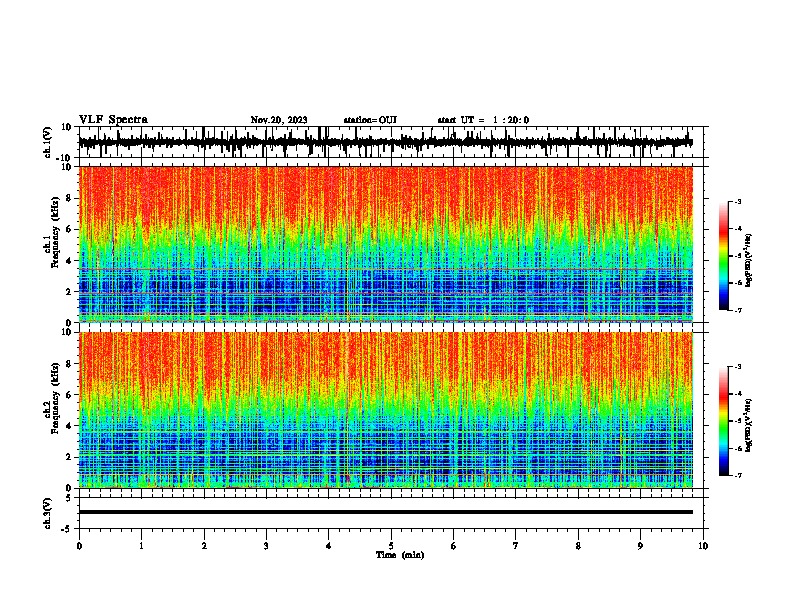Click the "VLF Spectra" title text

point(113,120)
